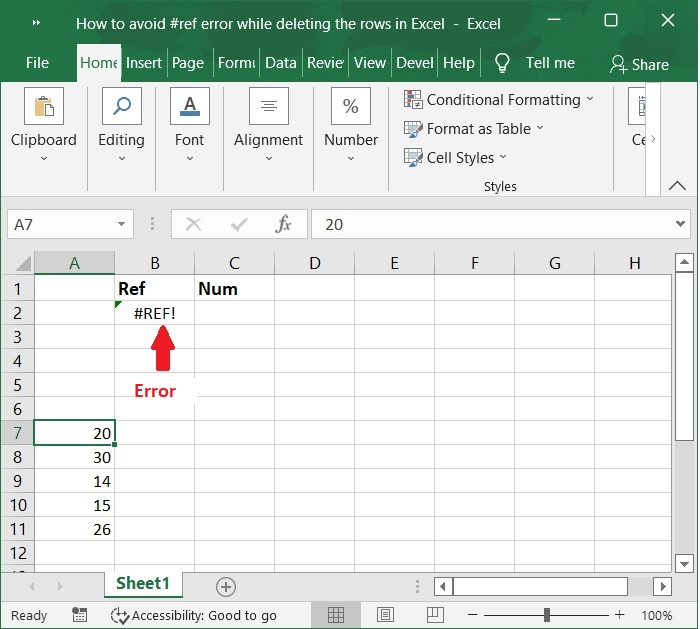Image resolution: width=700 pixels, height=629 pixels.
Task: Click the zoom out minus button
Action: pos(473,615)
